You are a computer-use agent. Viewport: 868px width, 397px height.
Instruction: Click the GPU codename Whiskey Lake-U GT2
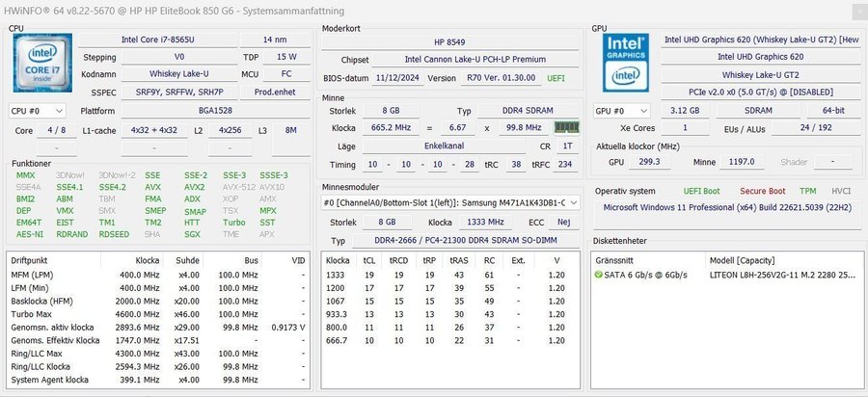point(760,74)
